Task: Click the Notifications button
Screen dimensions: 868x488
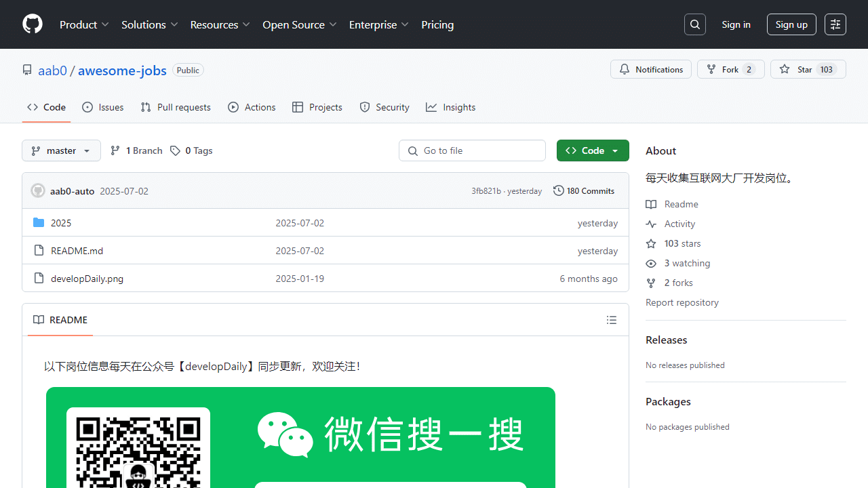Action: (x=651, y=69)
